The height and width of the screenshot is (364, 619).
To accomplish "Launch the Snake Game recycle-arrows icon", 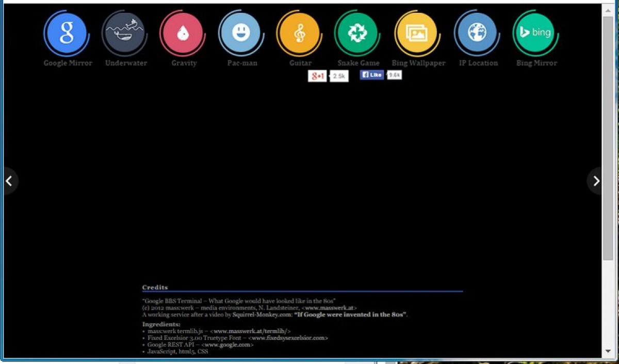I will (357, 34).
